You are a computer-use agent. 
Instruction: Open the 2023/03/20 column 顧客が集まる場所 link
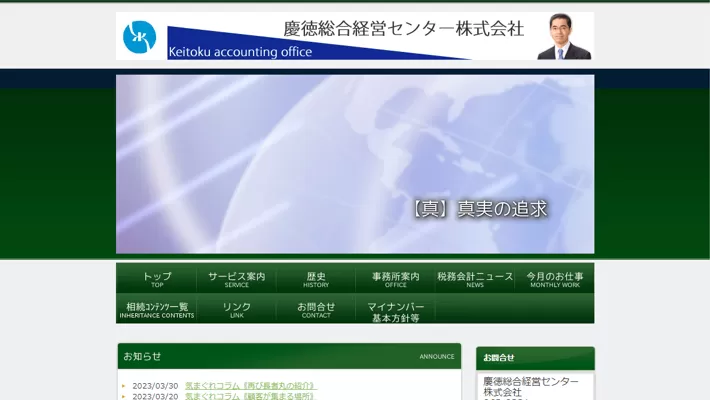tap(249, 396)
